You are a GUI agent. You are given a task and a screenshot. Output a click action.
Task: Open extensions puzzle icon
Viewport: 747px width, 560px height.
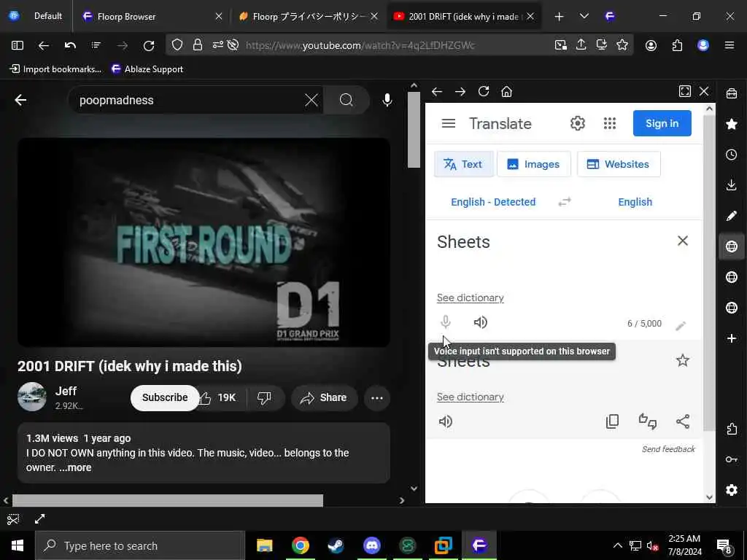tap(677, 45)
